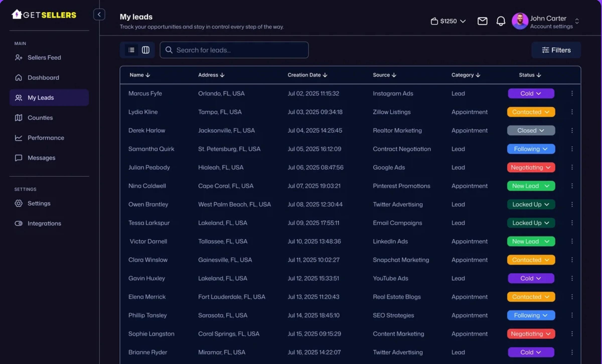Sort by Address column arrow
602x364 pixels.
pyautogui.click(x=222, y=75)
